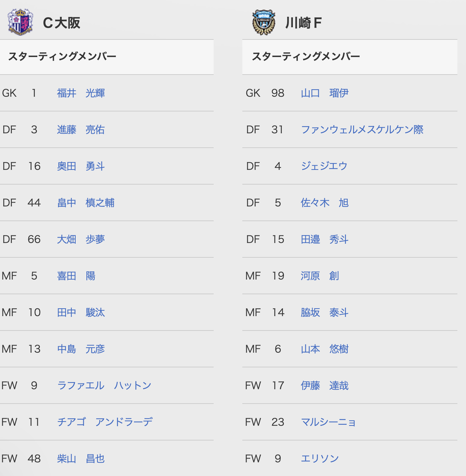The image size is (466, 476).
Task: Select チアゴ アンドラーデ link
Action: tap(105, 422)
